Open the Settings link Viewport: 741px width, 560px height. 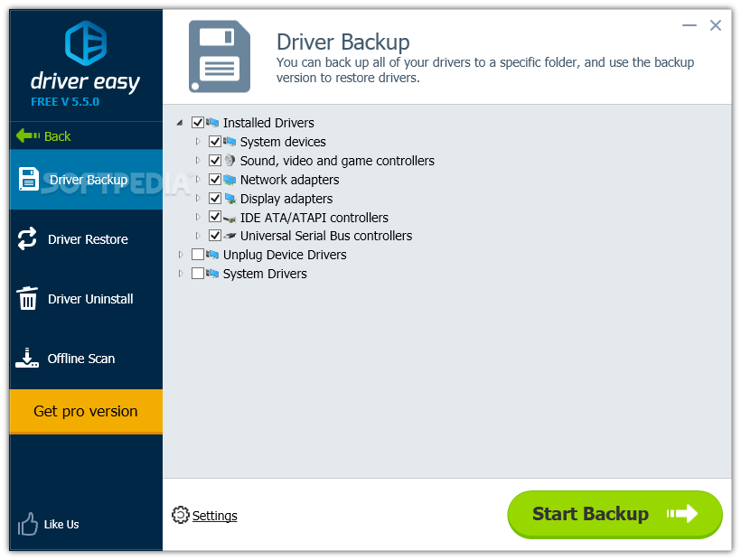214,515
